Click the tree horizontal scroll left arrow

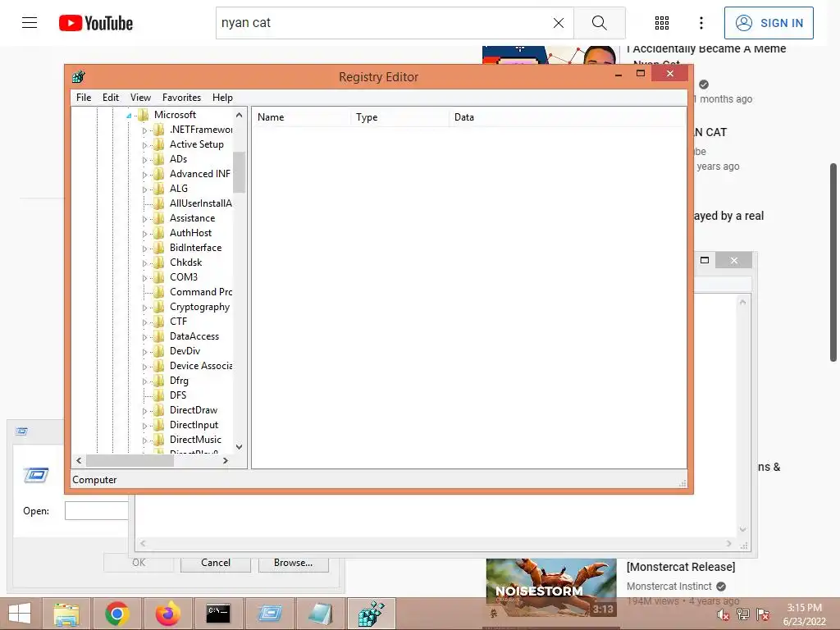point(80,461)
